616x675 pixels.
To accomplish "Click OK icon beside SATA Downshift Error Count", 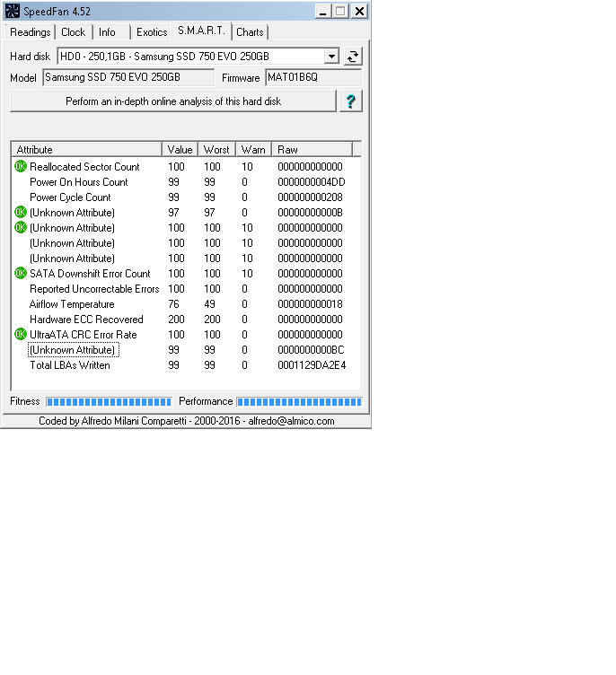I will coord(21,274).
